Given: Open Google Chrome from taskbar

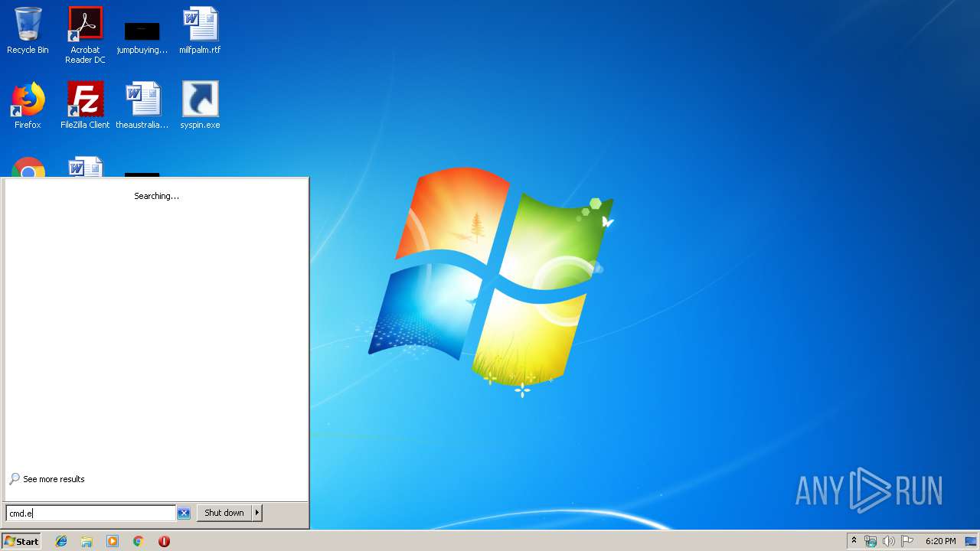Looking at the screenshot, I should tap(138, 541).
